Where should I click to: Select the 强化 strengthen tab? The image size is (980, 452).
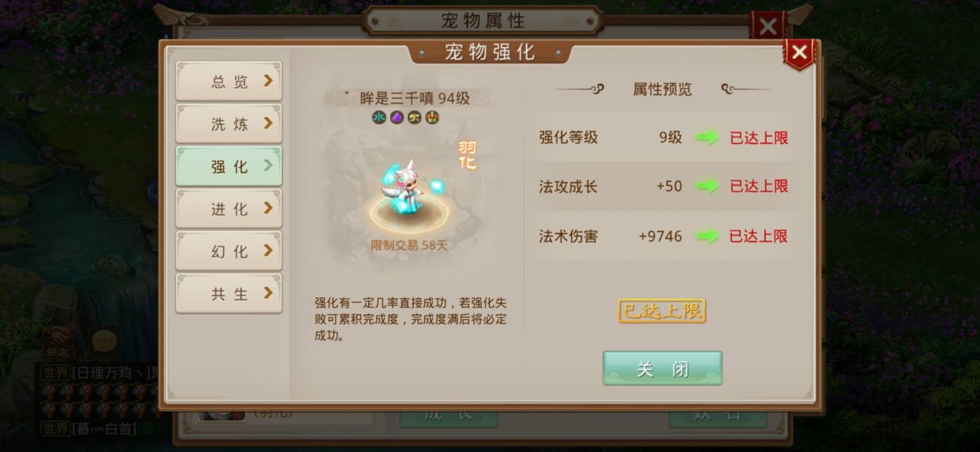click(x=229, y=166)
